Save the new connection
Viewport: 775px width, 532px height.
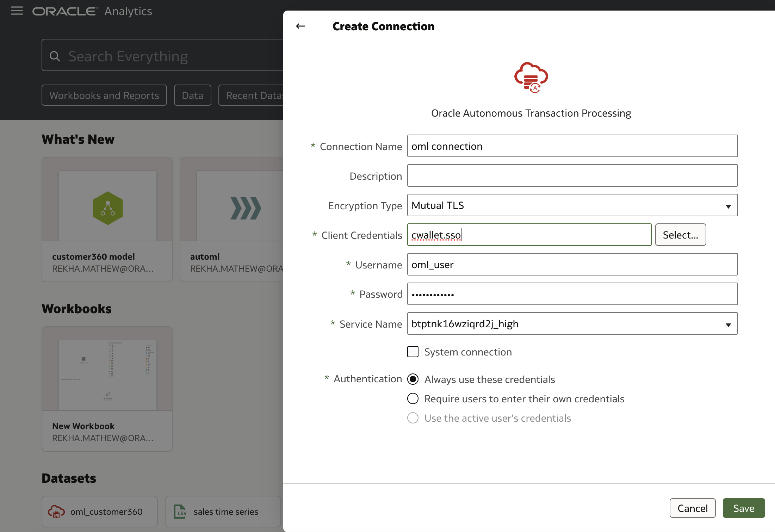[744, 508]
